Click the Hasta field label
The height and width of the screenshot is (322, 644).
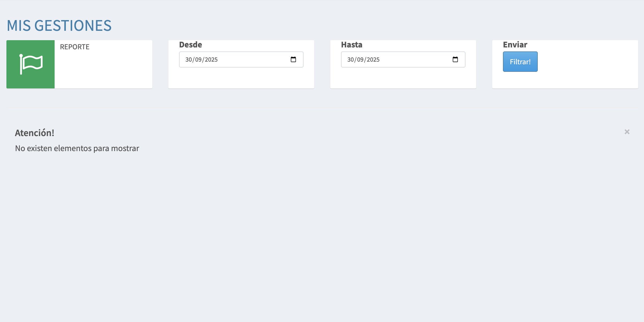352,45
